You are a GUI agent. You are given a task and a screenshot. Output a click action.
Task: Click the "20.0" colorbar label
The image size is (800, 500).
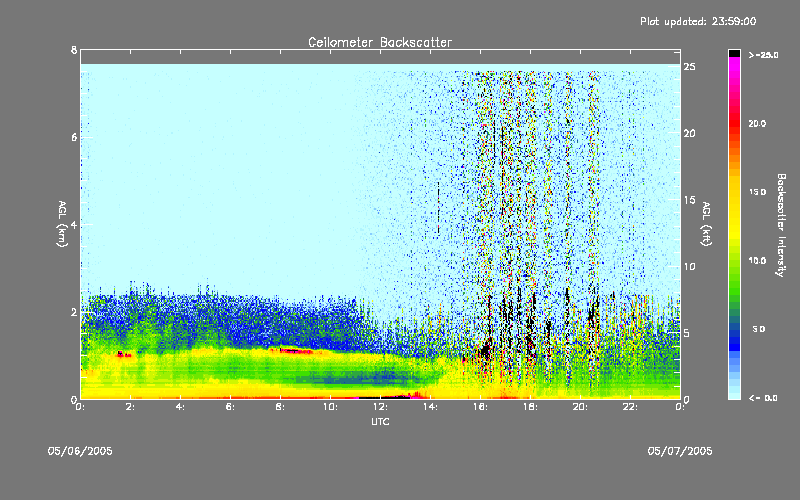tap(757, 123)
